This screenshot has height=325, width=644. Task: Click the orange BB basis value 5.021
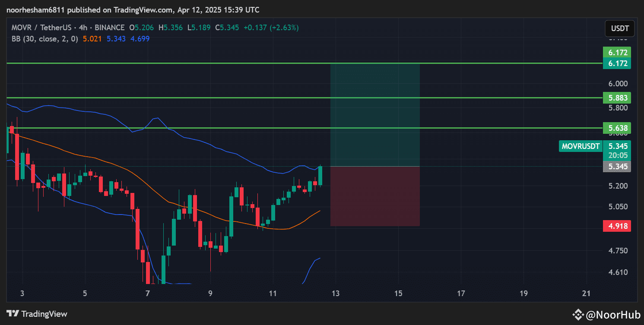pos(92,39)
